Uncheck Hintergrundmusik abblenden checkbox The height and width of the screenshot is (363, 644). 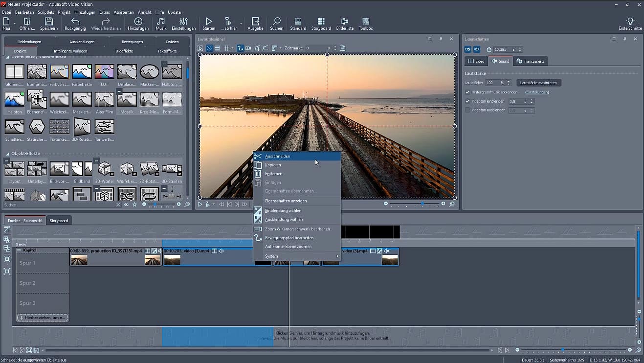click(467, 92)
